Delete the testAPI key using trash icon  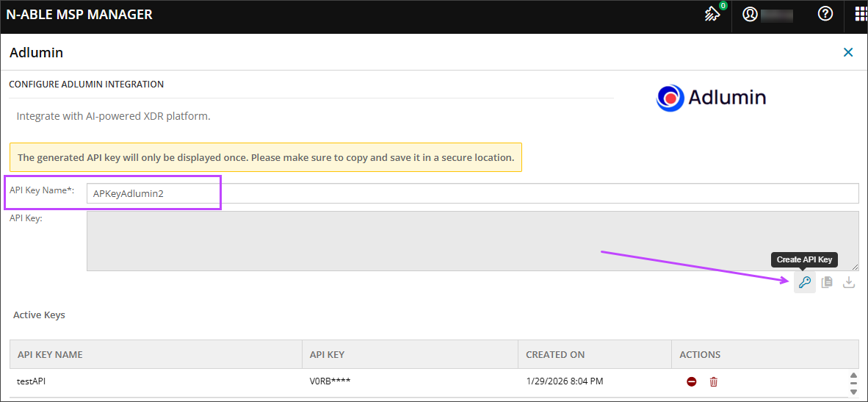[713, 381]
